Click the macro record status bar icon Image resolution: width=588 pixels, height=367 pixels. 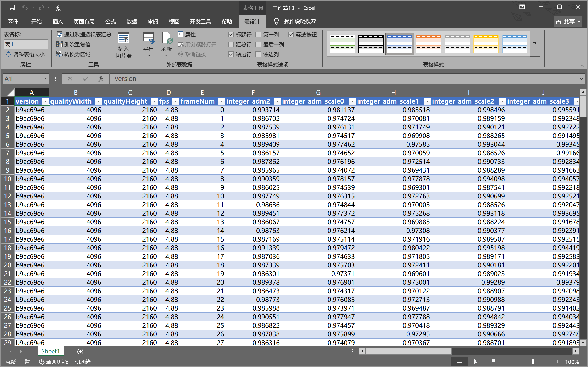pyautogui.click(x=27, y=362)
